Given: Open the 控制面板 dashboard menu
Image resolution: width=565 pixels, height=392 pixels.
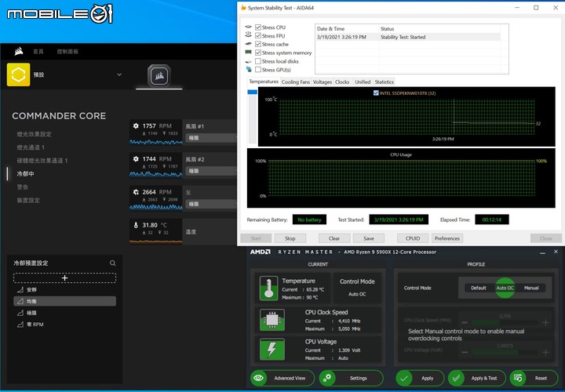Looking at the screenshot, I should [x=67, y=52].
